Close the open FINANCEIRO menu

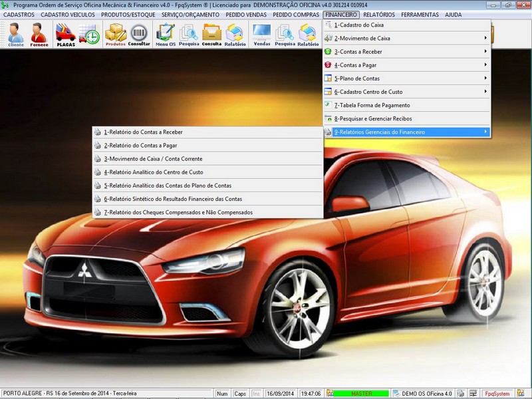pos(341,15)
